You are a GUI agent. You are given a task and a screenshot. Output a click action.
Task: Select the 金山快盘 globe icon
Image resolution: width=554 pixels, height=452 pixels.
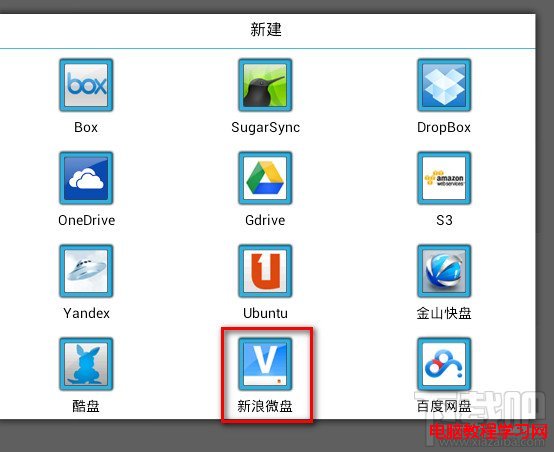tap(444, 271)
